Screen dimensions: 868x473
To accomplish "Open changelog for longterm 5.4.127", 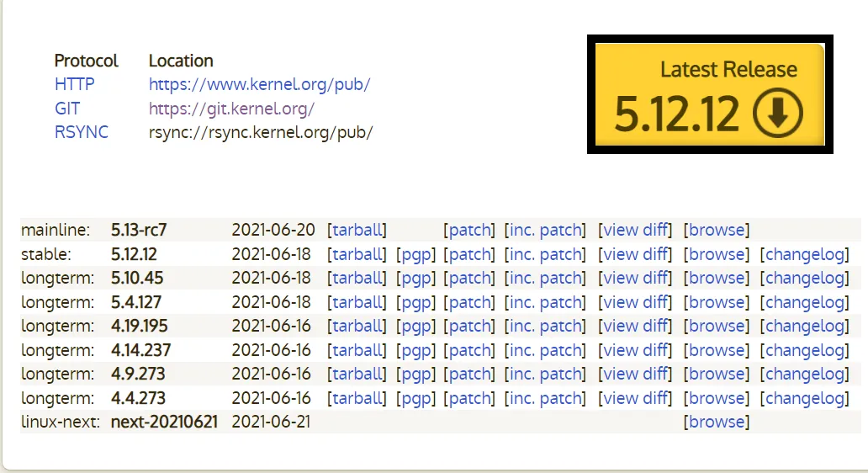I will click(804, 302).
